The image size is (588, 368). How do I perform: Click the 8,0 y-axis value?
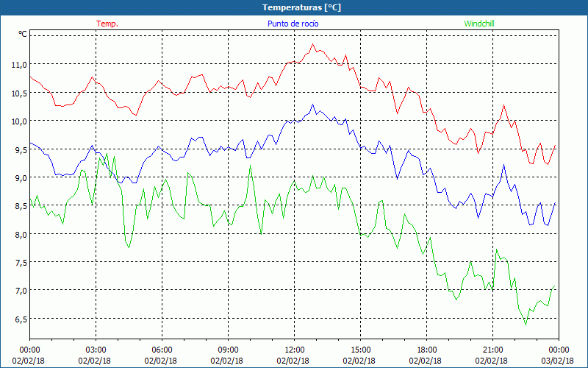point(21,235)
